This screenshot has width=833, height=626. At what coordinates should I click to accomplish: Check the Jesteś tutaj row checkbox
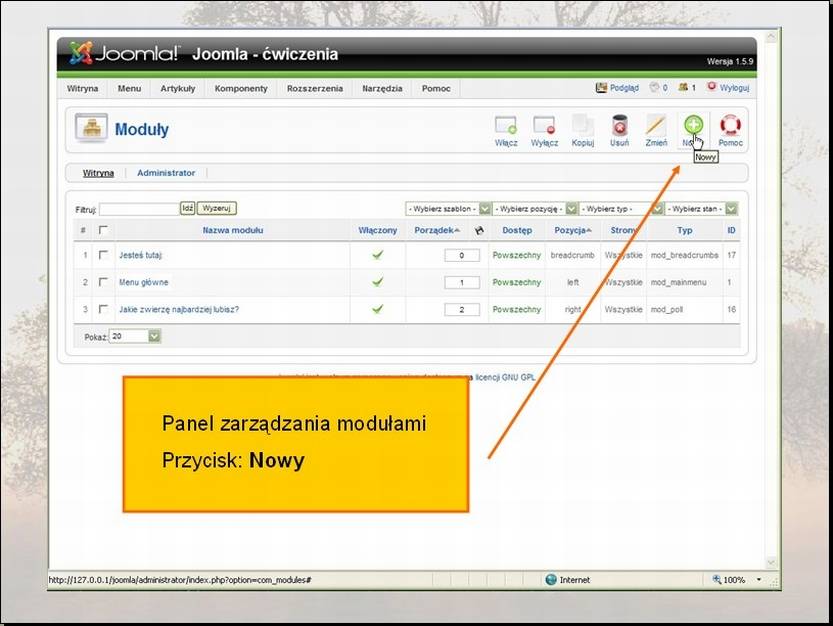pyautogui.click(x=103, y=255)
